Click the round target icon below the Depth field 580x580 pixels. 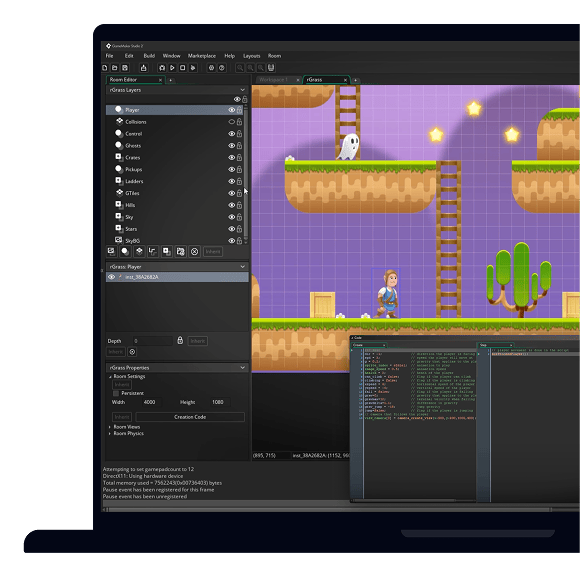tap(132, 352)
